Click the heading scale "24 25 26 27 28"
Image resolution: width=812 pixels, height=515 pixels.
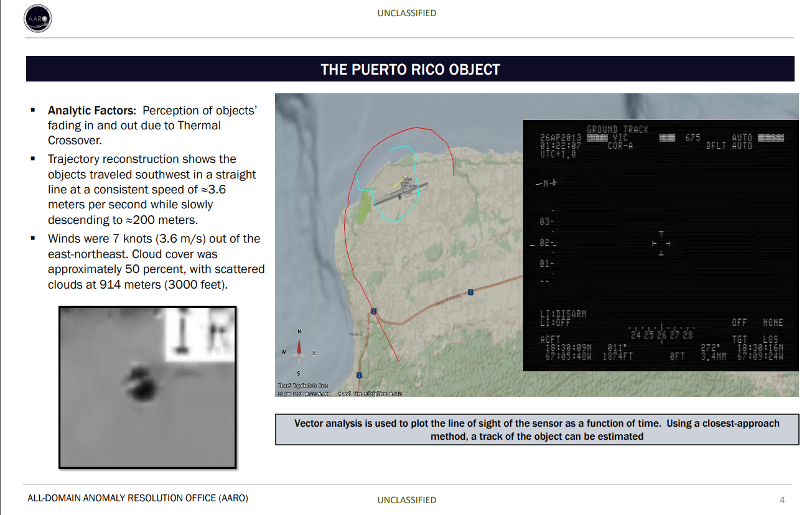(x=661, y=335)
